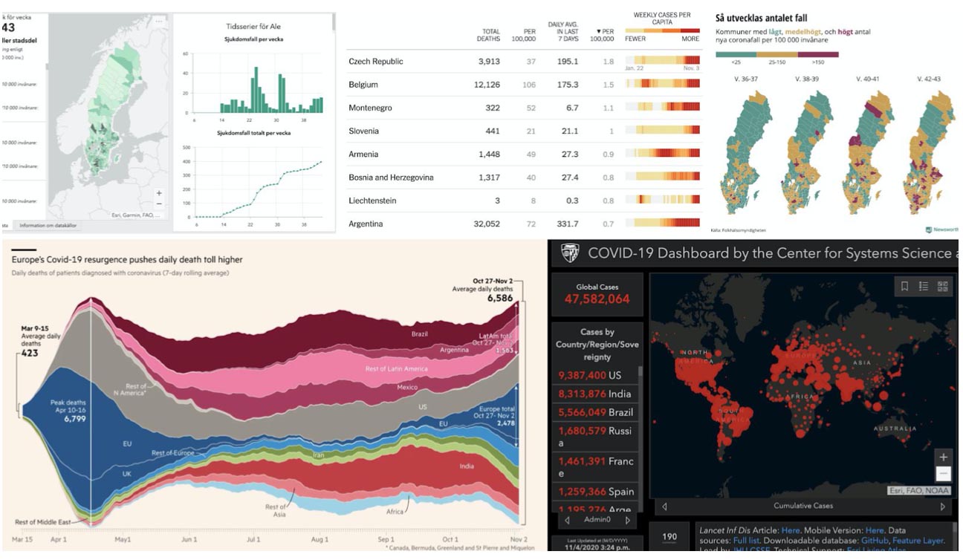Click the Montenegro table row
The image size is (963, 560).
tap(524, 108)
